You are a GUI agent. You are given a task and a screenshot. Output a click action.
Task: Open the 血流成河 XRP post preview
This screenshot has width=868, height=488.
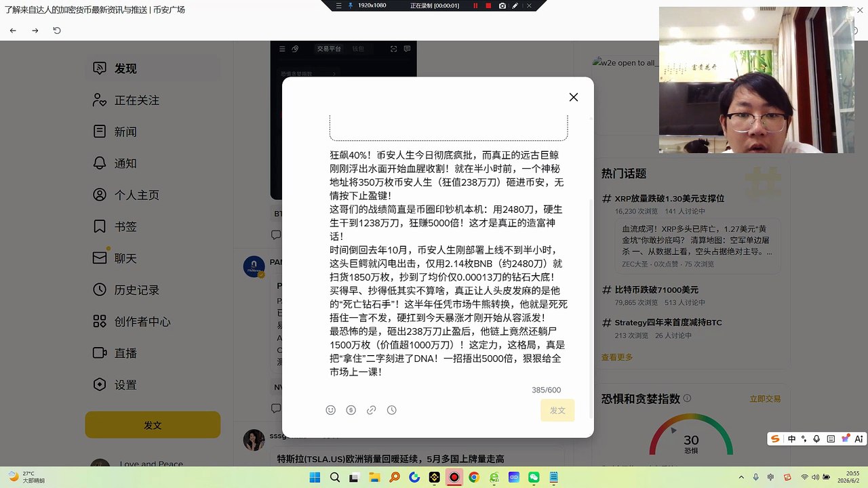tap(697, 246)
